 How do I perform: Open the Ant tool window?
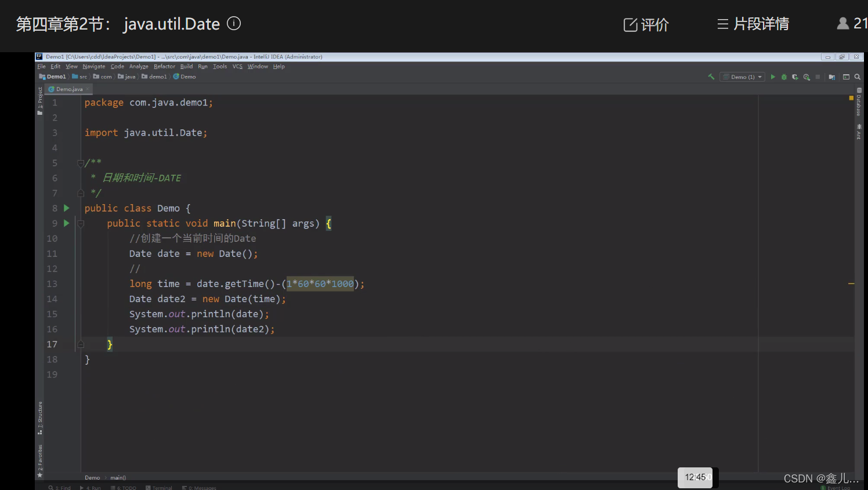click(859, 132)
